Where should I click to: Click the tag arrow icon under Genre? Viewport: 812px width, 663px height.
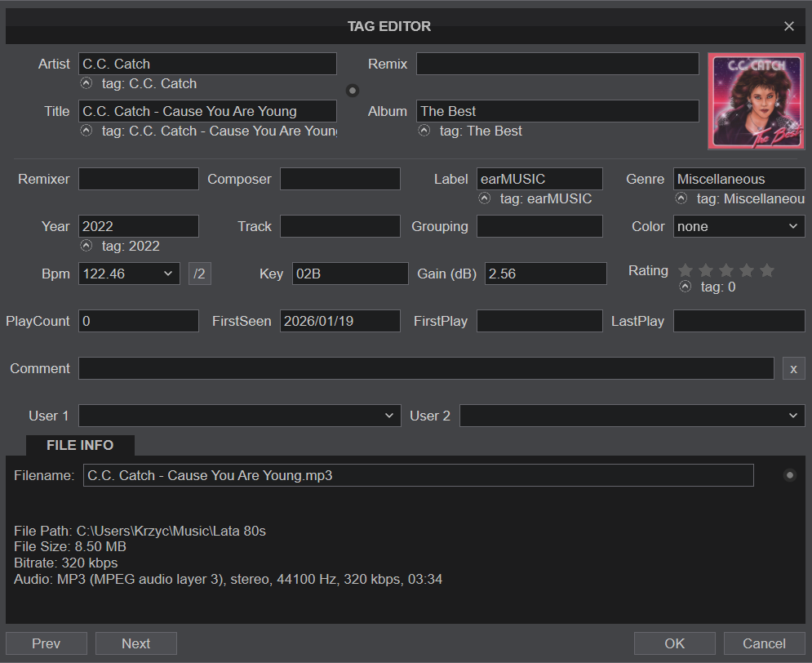coord(681,198)
